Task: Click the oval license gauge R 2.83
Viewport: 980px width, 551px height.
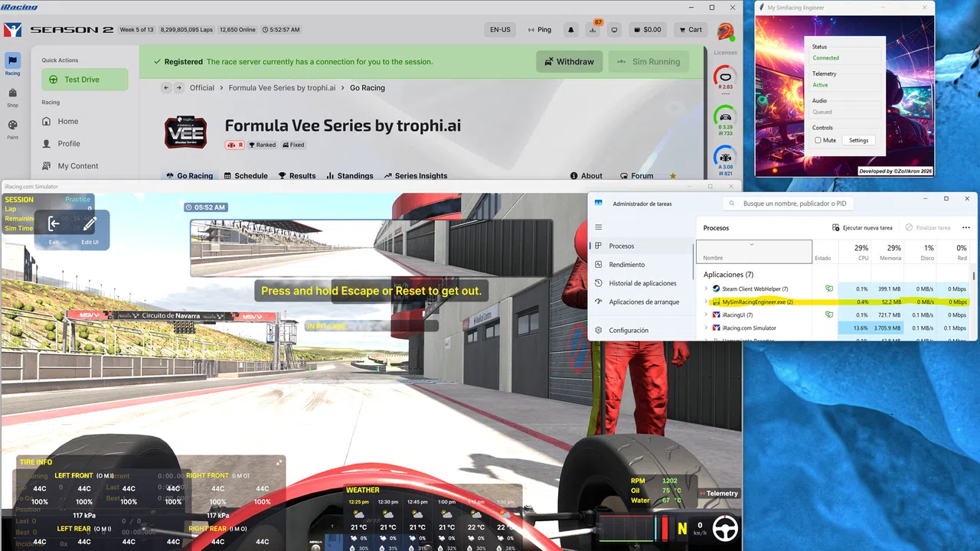Action: [725, 78]
